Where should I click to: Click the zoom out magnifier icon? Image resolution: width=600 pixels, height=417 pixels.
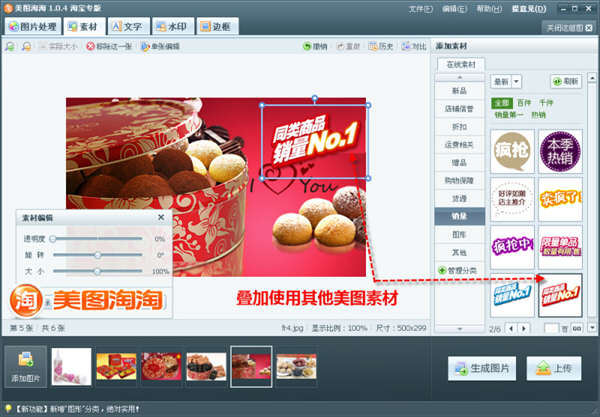tap(26, 46)
